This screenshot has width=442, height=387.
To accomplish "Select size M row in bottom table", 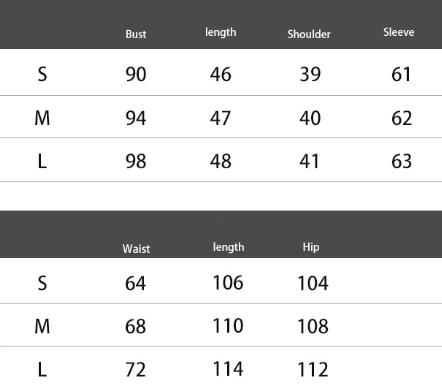I will (x=221, y=325).
